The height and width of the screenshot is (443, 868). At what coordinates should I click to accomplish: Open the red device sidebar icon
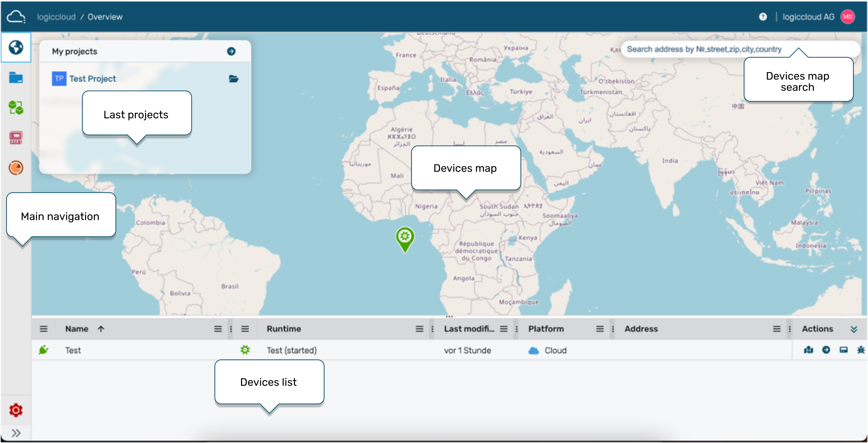click(16, 138)
